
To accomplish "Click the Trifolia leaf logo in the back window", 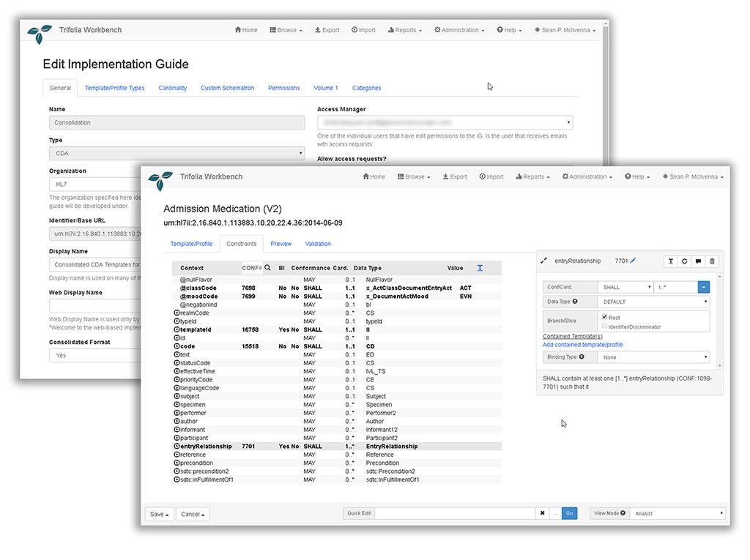I will coord(40,34).
